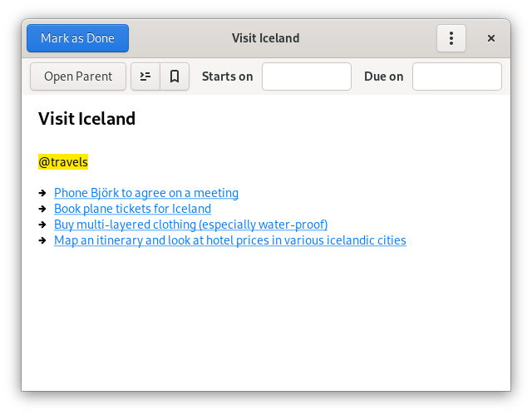Insert a subtask with the subtask icon
532x415 pixels.
pos(145,77)
